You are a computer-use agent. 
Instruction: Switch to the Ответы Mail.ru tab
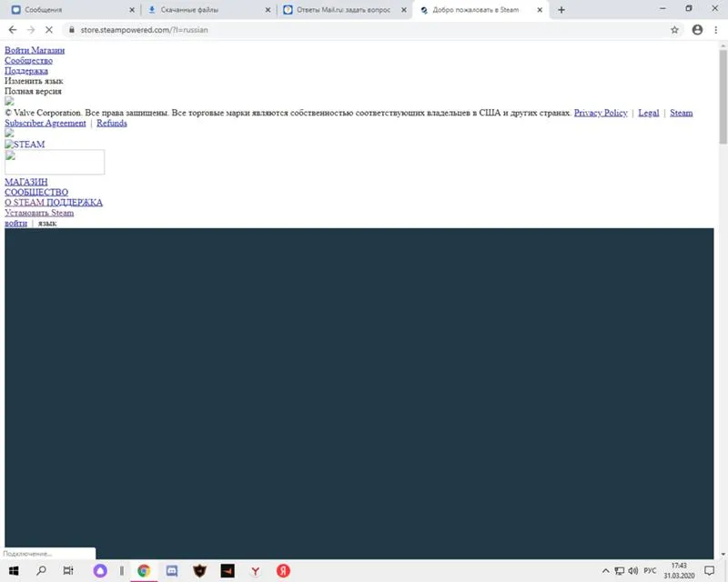[x=344, y=10]
